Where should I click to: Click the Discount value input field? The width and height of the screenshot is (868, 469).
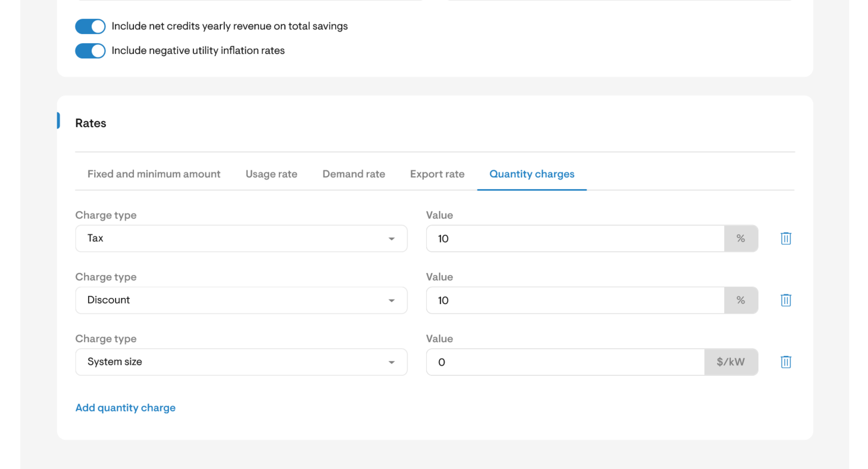click(x=575, y=300)
